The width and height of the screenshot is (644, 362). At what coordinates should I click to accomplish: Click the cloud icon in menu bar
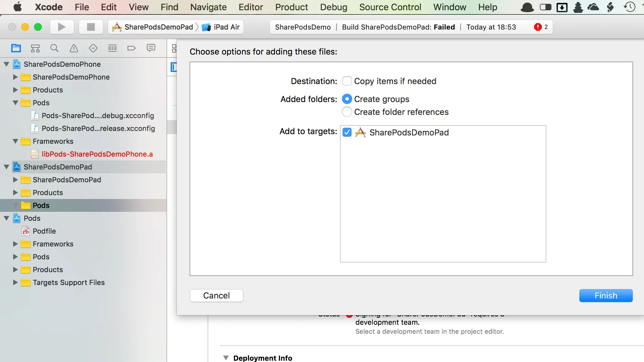pyautogui.click(x=593, y=7)
